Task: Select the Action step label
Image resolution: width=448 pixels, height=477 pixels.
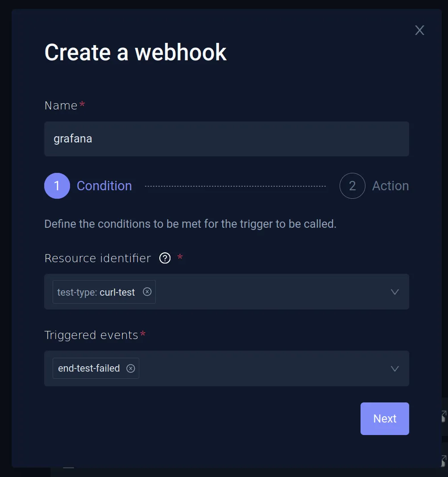Action: tap(390, 186)
